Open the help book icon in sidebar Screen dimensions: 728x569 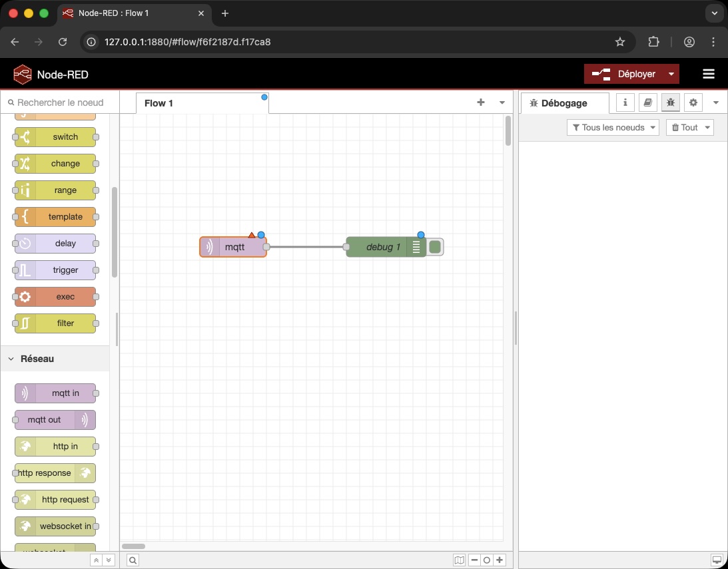[x=647, y=102]
